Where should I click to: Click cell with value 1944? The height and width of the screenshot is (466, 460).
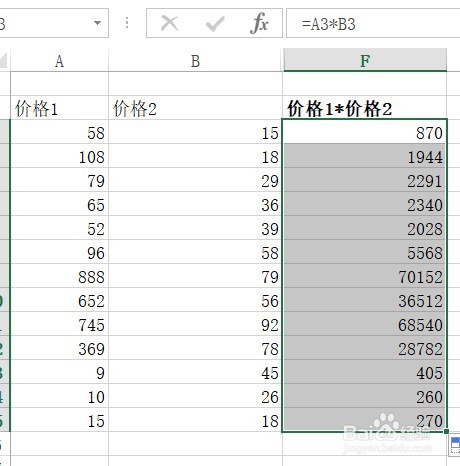[x=365, y=156]
